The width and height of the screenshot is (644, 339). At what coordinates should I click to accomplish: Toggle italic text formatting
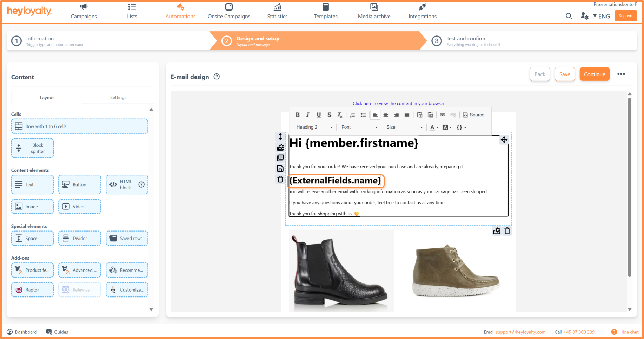(308, 115)
